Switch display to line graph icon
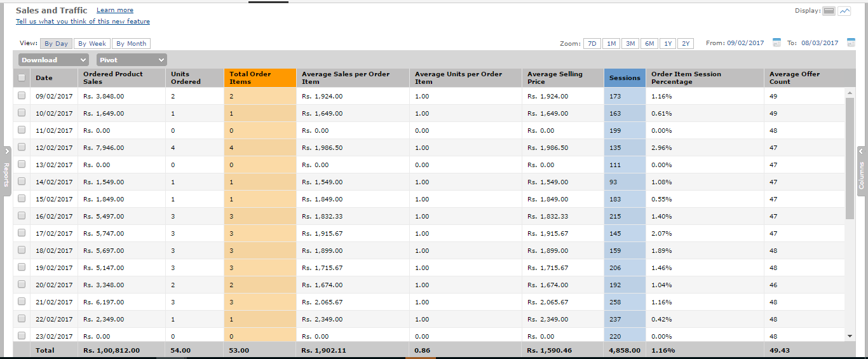This screenshot has height=359, width=868. pos(844,11)
